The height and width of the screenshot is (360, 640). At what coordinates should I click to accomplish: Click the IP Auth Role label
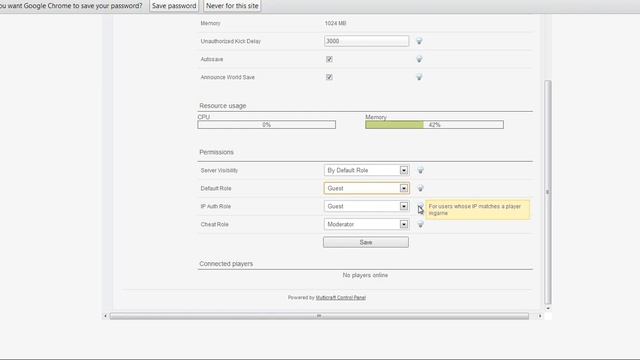(x=216, y=206)
